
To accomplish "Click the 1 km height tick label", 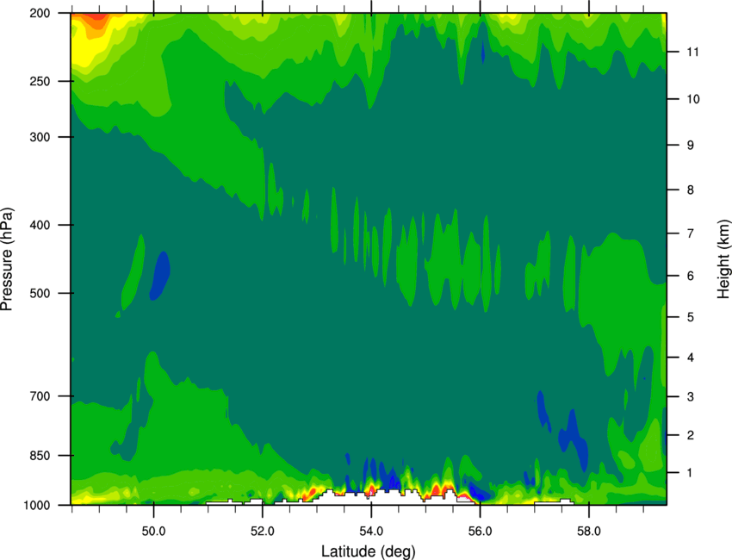I will (691, 473).
